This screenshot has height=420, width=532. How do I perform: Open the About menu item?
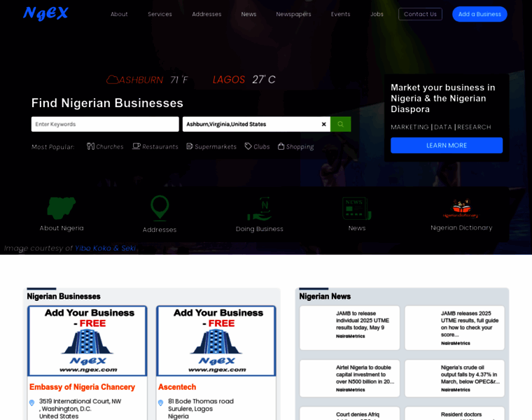pos(119,14)
